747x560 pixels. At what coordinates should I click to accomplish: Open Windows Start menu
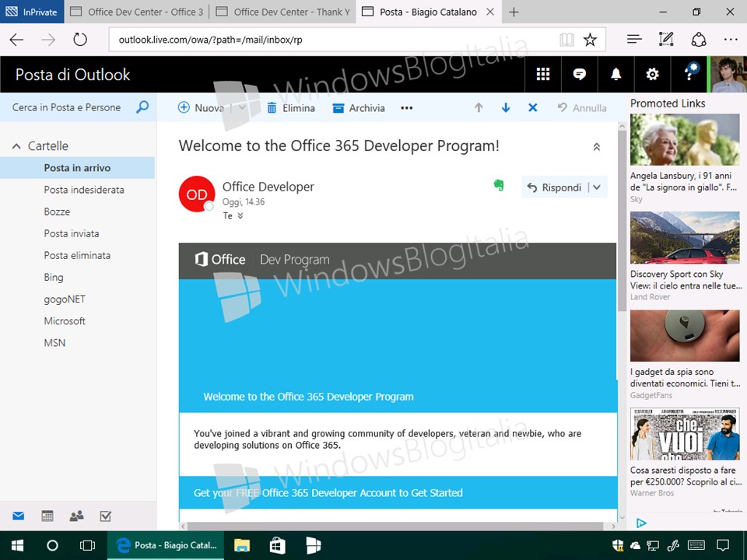point(17,546)
